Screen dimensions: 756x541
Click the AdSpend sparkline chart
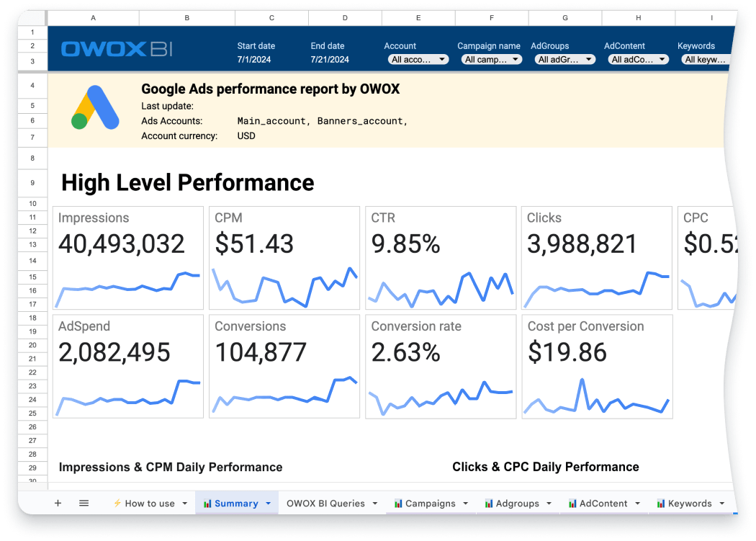click(x=127, y=398)
